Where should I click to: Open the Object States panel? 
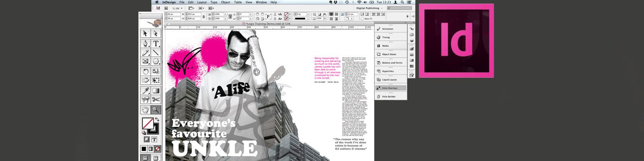[x=391, y=54]
